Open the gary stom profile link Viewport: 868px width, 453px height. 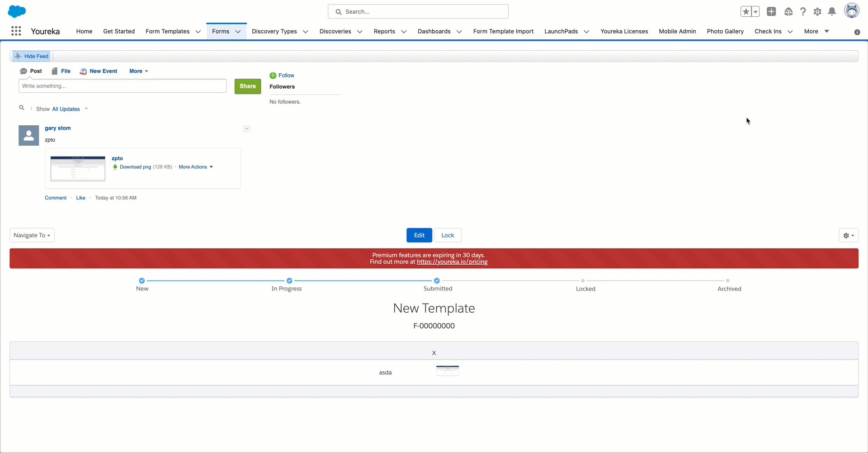(57, 128)
